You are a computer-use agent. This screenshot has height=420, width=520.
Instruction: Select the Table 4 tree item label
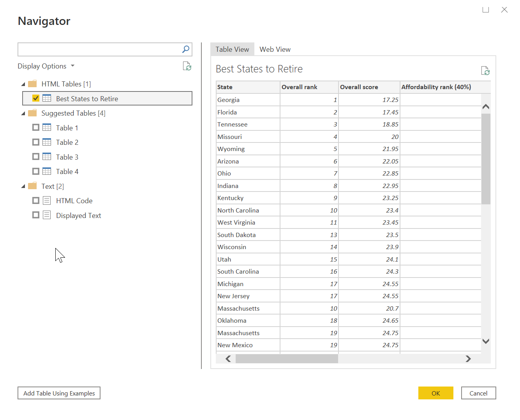click(67, 172)
